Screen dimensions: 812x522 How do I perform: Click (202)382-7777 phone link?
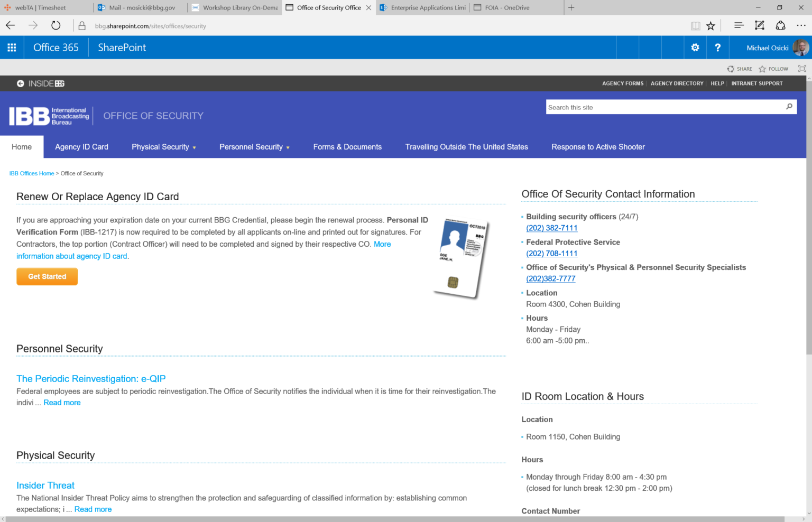(551, 278)
